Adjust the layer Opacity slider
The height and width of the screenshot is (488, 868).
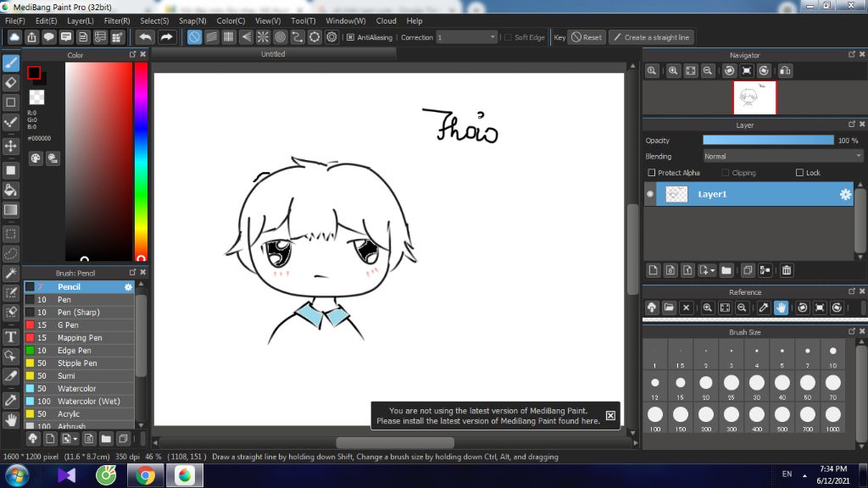point(768,141)
